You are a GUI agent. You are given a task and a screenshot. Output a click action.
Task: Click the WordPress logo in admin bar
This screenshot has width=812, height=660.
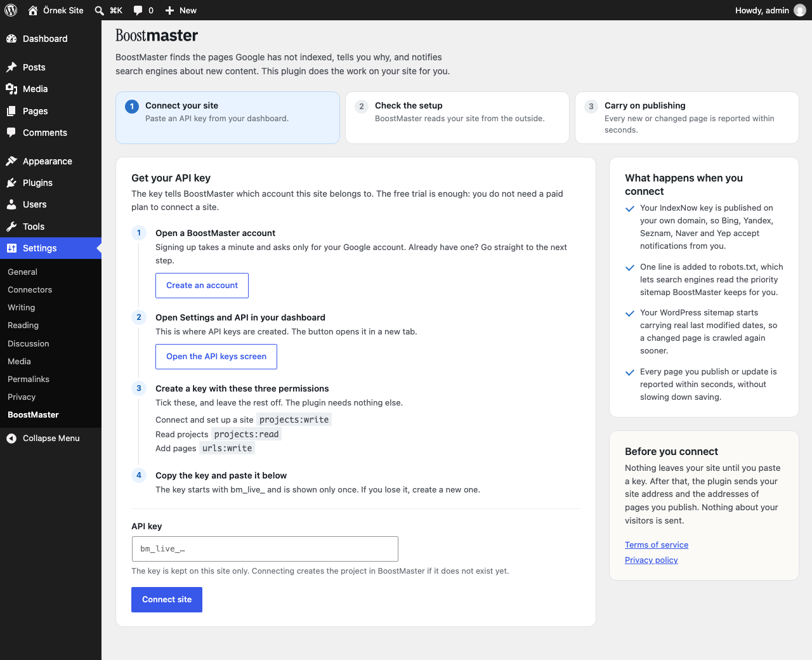pyautogui.click(x=11, y=10)
